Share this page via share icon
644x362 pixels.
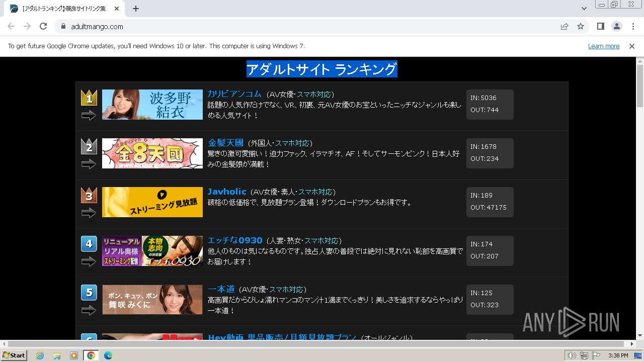tap(565, 27)
